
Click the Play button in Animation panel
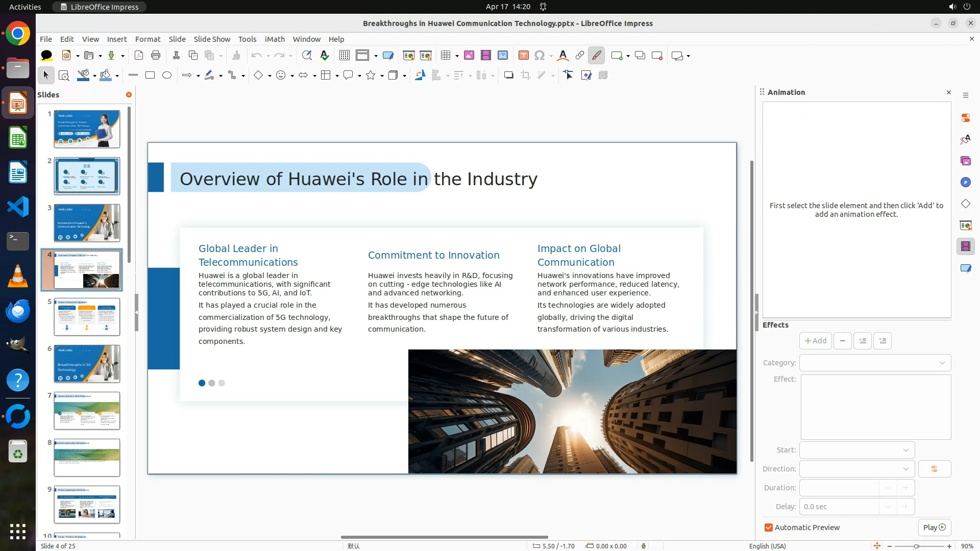coord(934,528)
